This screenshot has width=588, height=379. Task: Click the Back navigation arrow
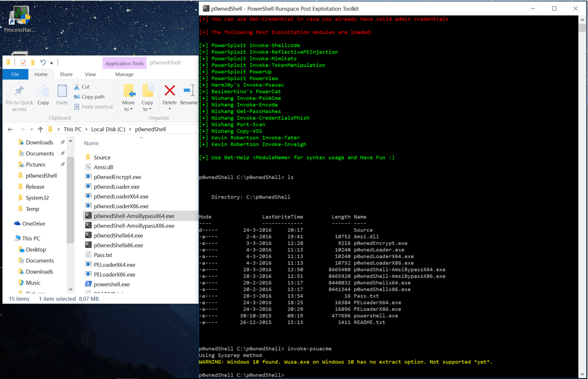coord(10,129)
